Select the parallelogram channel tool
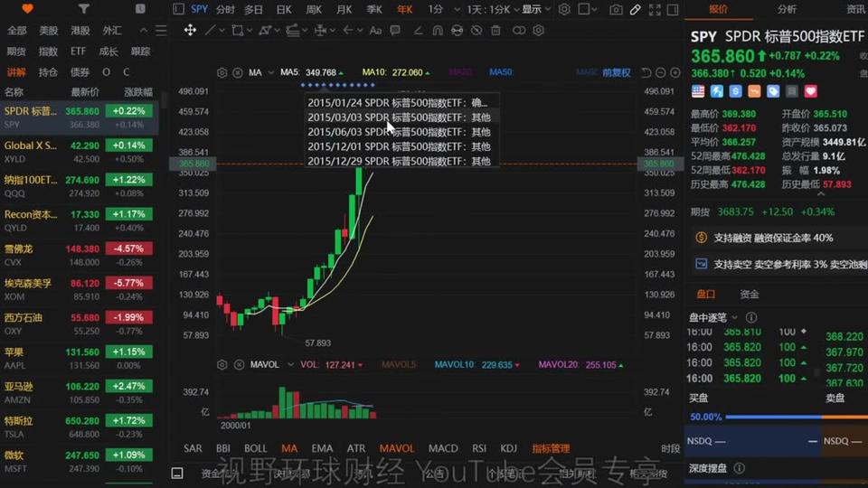Screen dimensions: 868x488 [265, 31]
